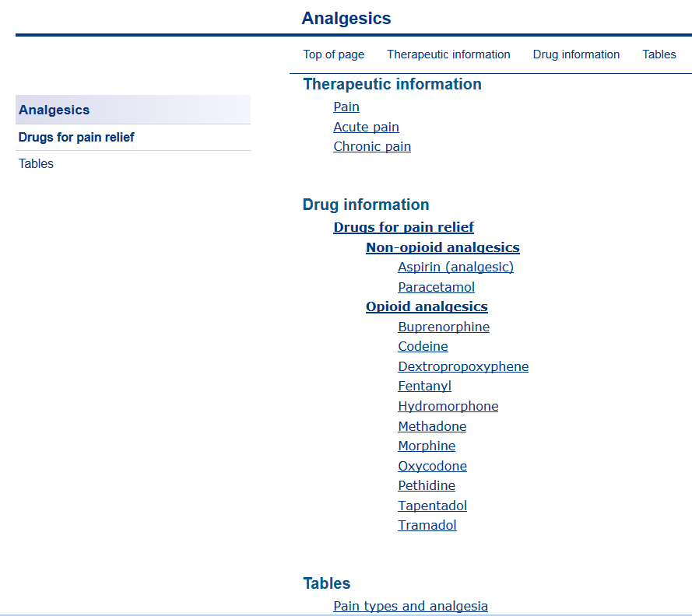The image size is (692, 616).
Task: Open Opioid analgesics link
Action: (427, 306)
